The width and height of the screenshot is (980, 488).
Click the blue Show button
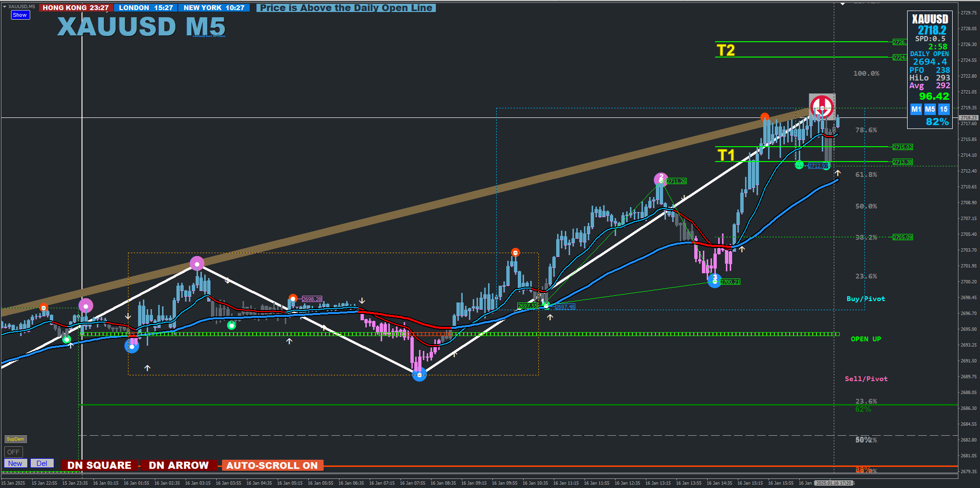pyautogui.click(x=20, y=15)
